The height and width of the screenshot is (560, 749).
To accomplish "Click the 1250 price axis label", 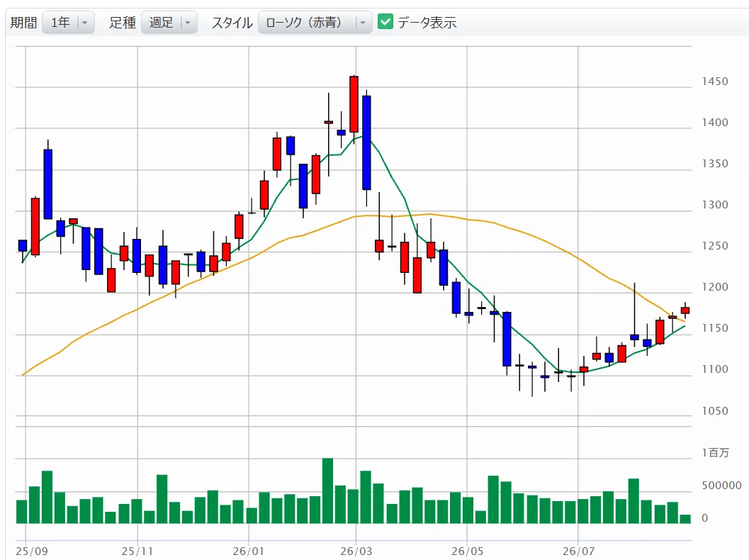I will 714,246.
